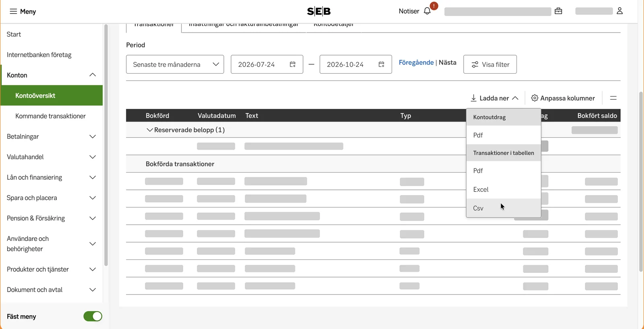
Task: Click the Typ column header
Action: point(406,115)
